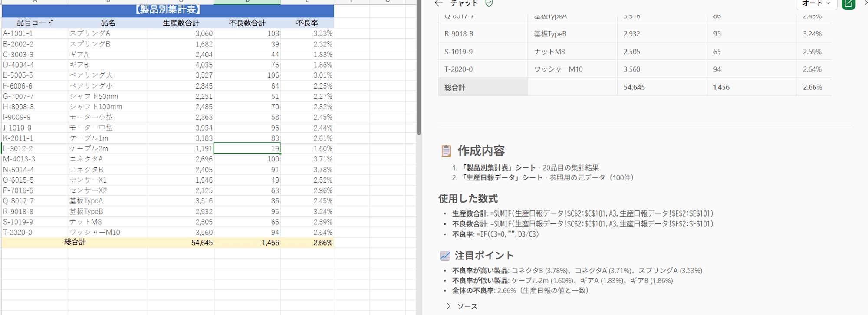Select total defects 1,456 in the spreadsheet
The height and width of the screenshot is (315, 868).
click(247, 243)
